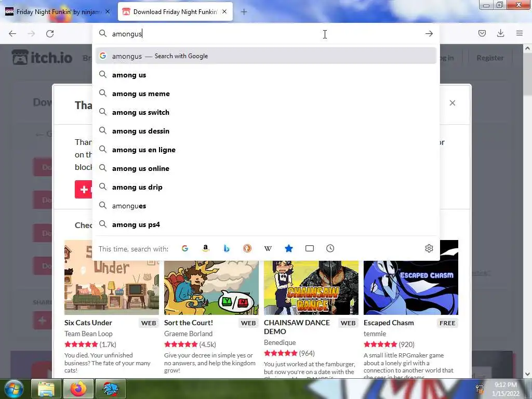Click the WEB tag on Six Cats Under
This screenshot has height=399, width=532.
point(149,323)
